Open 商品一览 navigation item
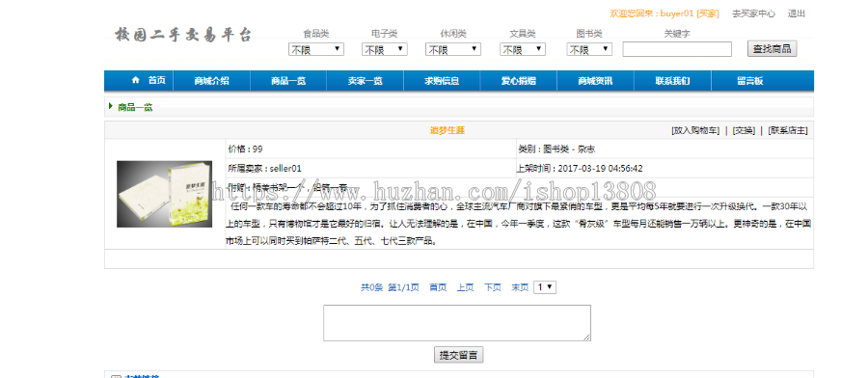Viewport: 868px width, 378px height. pos(288,81)
